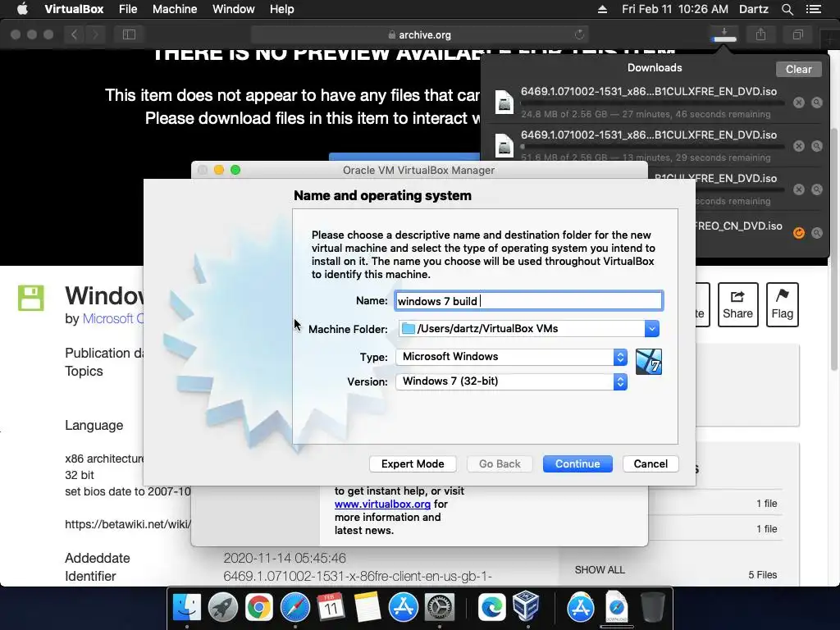Click the Safari share toolbar icon

click(x=760, y=34)
